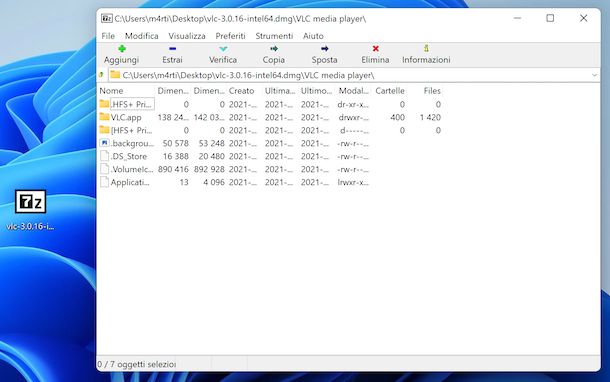Select the .VolumeIc... file icon
Image resolution: width=610 pixels, height=382 pixels.
(x=104, y=169)
